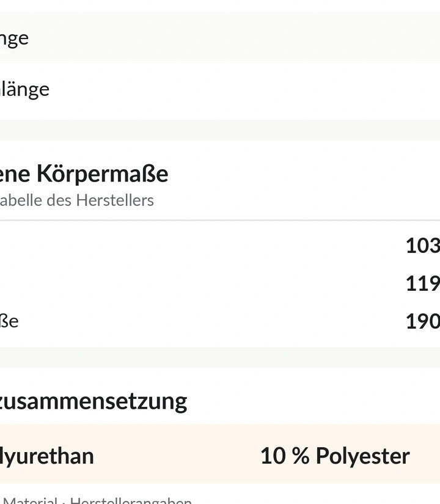440x504 pixels.
Task: Select the 'lyurethan' material entry
Action: (46, 456)
